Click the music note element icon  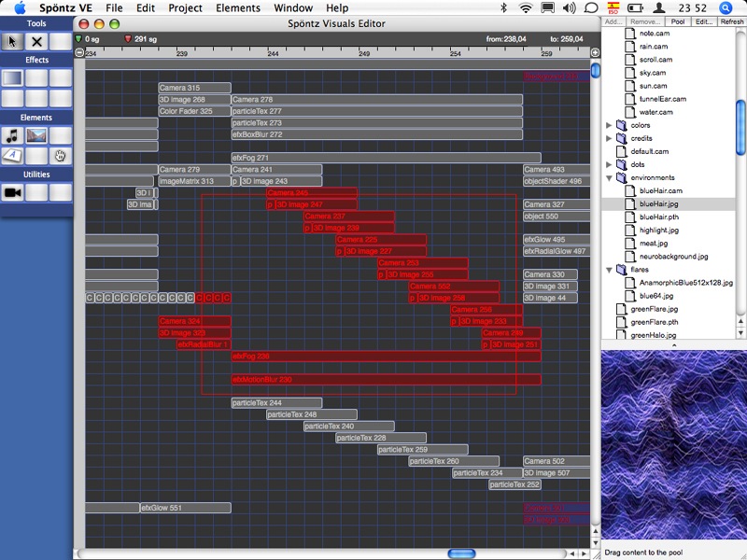[x=12, y=136]
